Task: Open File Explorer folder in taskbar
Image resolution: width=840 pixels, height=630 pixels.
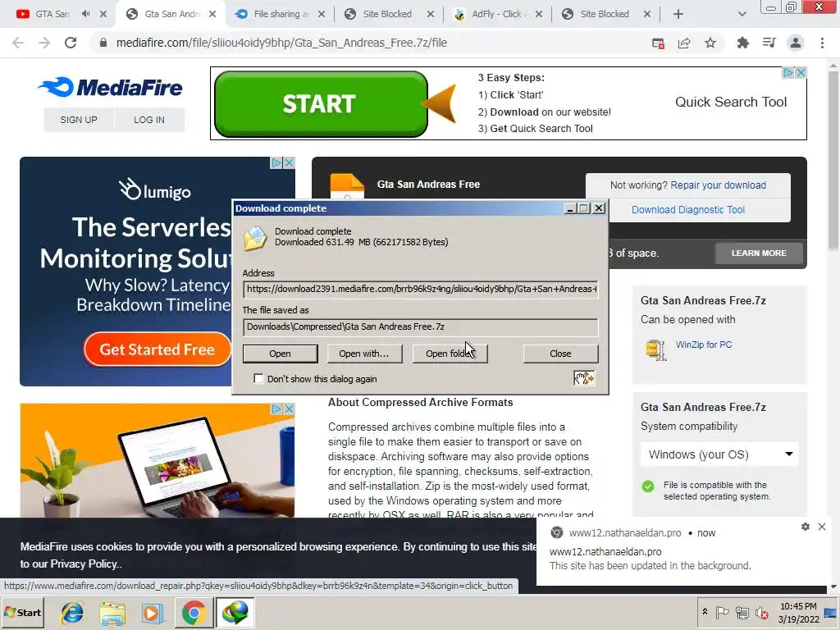Action: click(x=112, y=612)
